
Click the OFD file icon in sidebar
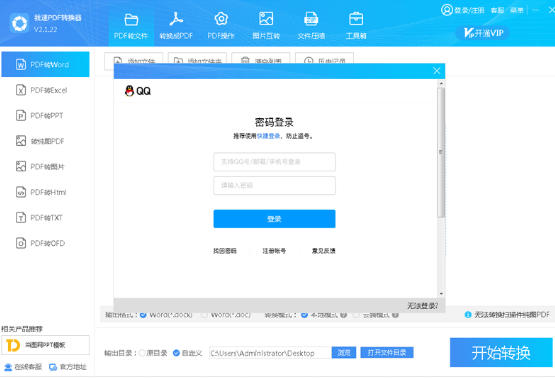pyautogui.click(x=21, y=243)
